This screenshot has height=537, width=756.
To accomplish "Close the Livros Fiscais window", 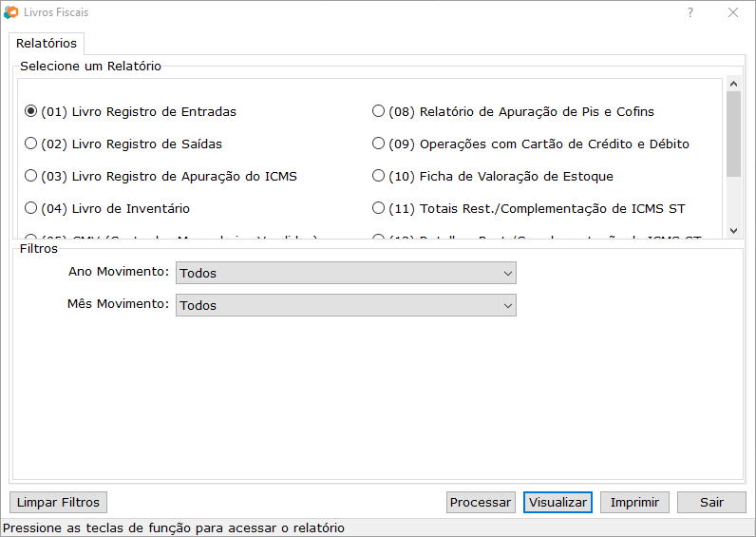I will (x=733, y=12).
